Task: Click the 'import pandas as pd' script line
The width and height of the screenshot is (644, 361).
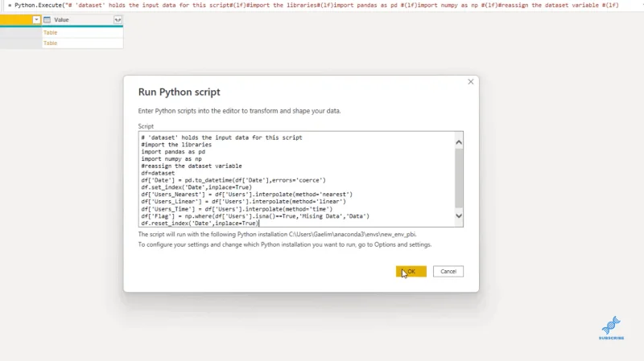Action: click(173, 152)
